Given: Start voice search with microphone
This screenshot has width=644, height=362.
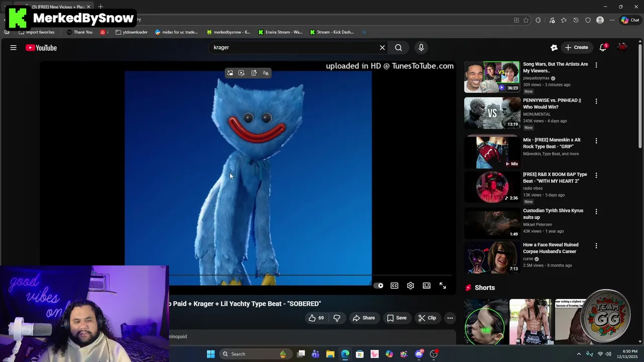Looking at the screenshot, I should 421,48.
